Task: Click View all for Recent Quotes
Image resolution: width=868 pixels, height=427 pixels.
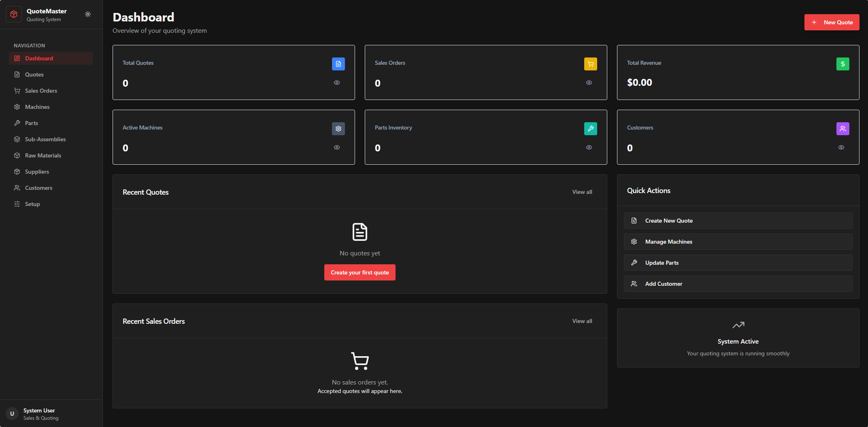Action: click(x=582, y=192)
